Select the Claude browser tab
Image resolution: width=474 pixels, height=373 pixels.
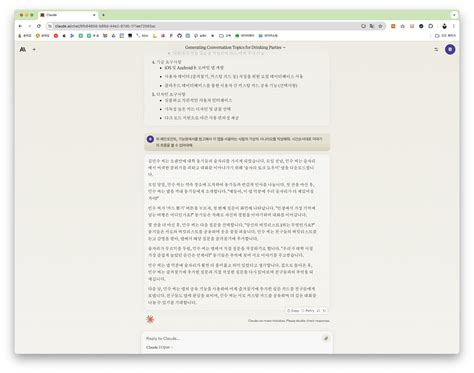pos(68,15)
